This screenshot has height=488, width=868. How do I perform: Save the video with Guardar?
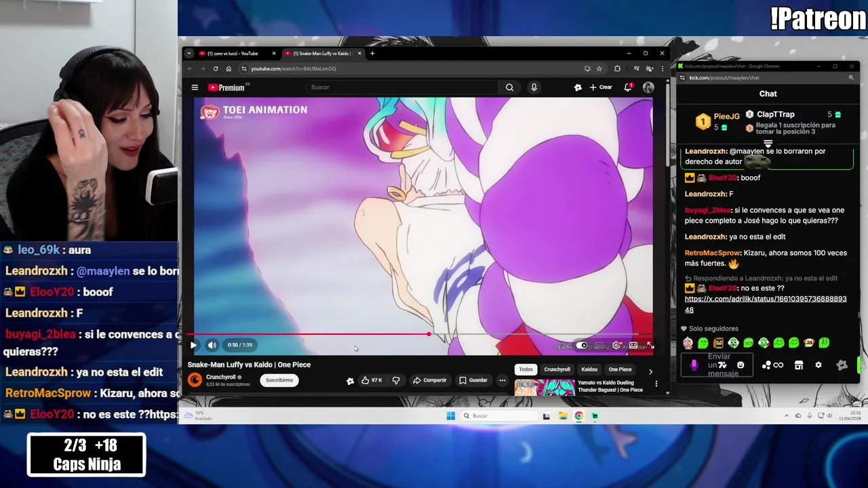pyautogui.click(x=473, y=380)
